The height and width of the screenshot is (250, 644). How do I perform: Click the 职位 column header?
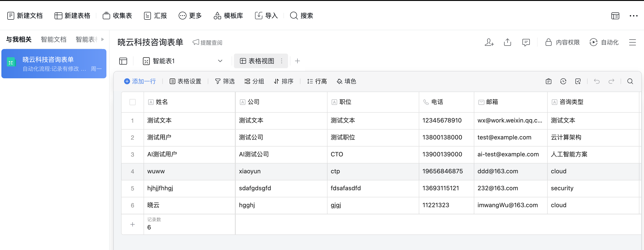click(x=373, y=102)
